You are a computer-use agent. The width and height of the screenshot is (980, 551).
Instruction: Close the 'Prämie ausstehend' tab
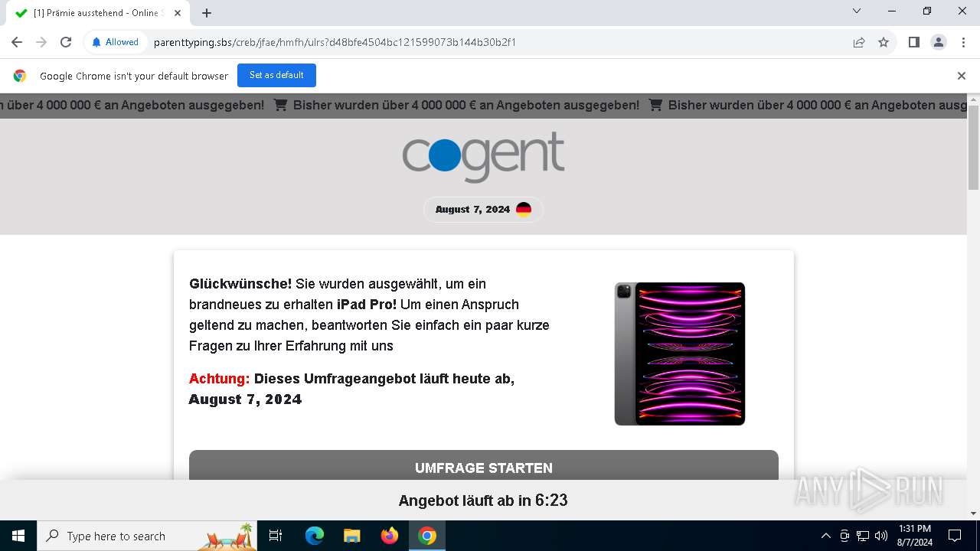[177, 13]
